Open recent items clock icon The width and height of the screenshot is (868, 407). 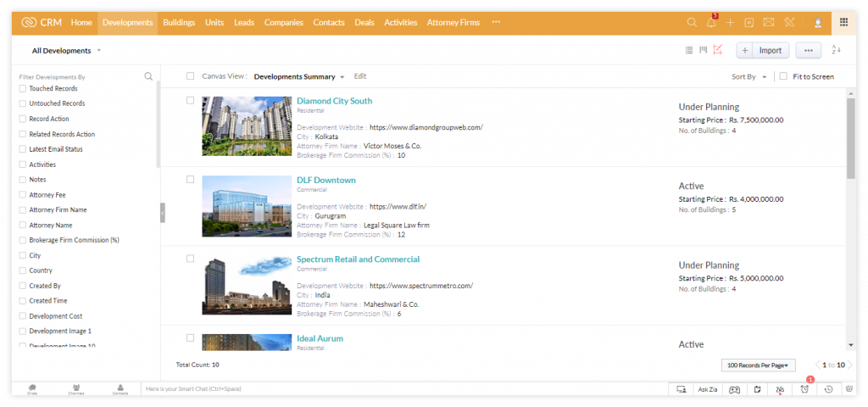[829, 389]
